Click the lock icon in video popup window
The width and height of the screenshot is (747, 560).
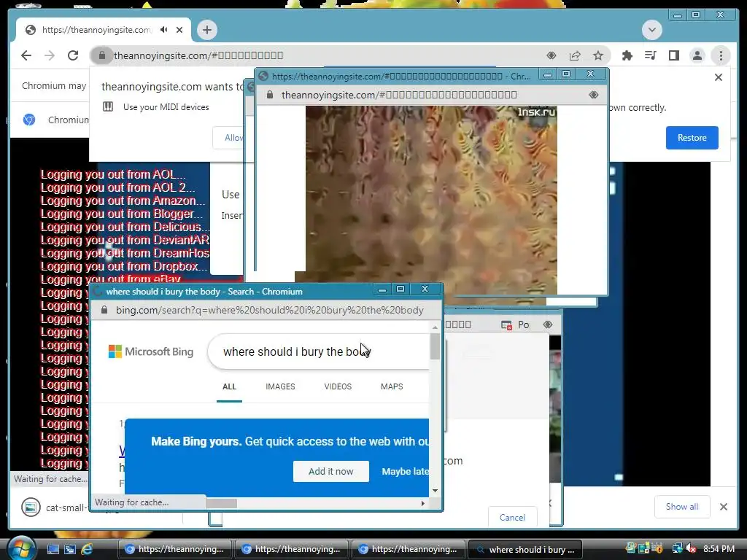(x=270, y=95)
